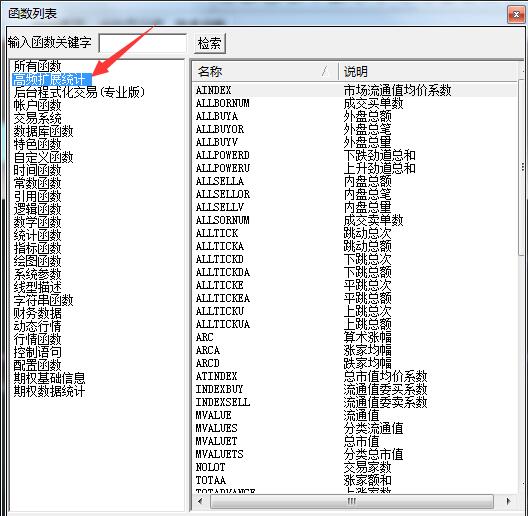This screenshot has height=516, width=528.
Task: Select the ARC function row
Action: [355, 337]
